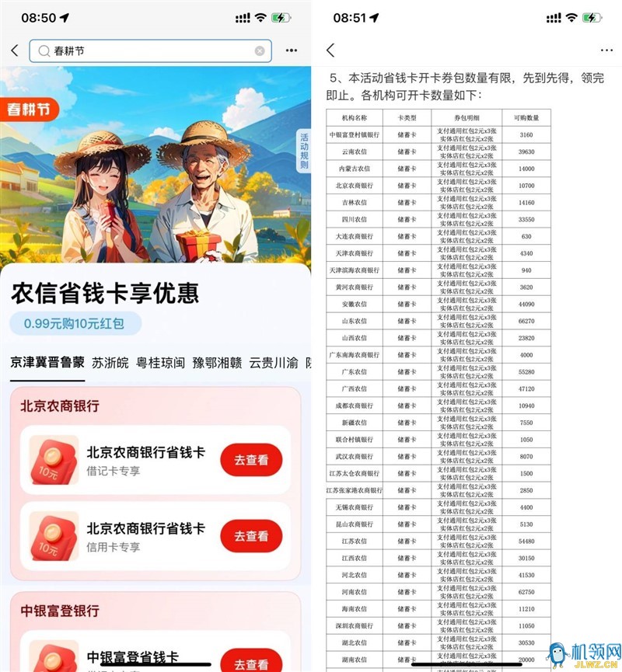Tap 去查看 for 北京农商银行省钱卡 借记卡专享
Viewport: 622px width, 672px height.
tap(251, 460)
